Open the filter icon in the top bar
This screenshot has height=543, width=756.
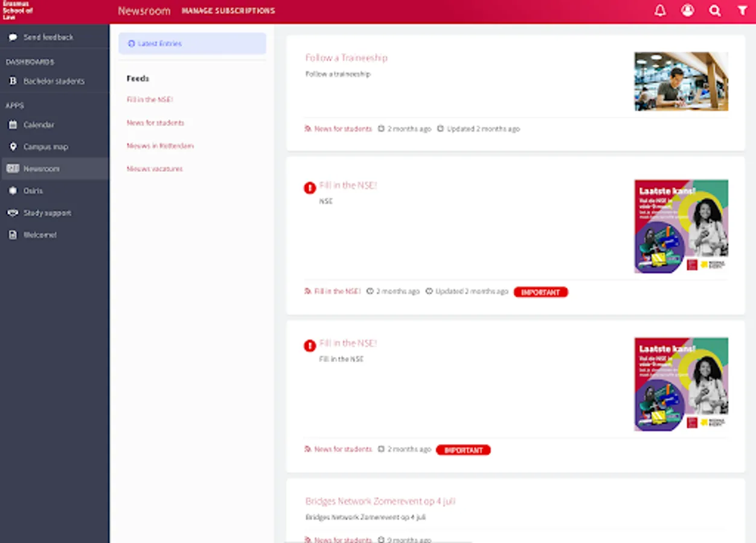tap(742, 10)
